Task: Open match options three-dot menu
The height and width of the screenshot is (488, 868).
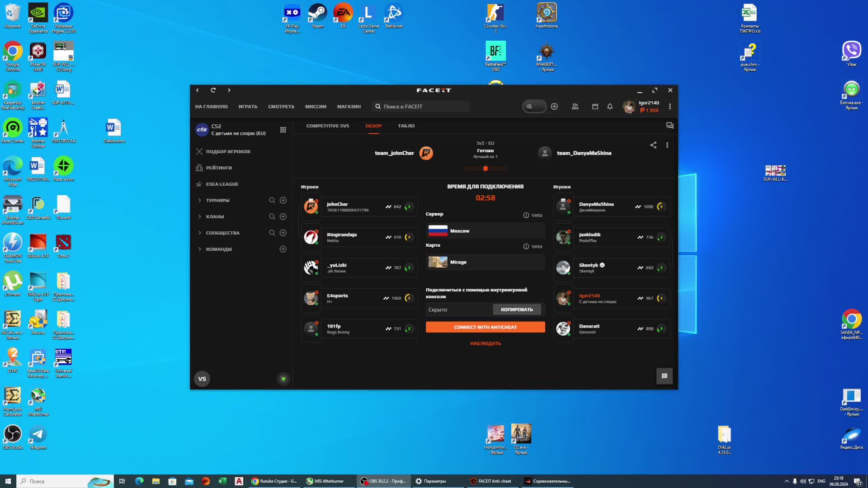Action: [667, 145]
